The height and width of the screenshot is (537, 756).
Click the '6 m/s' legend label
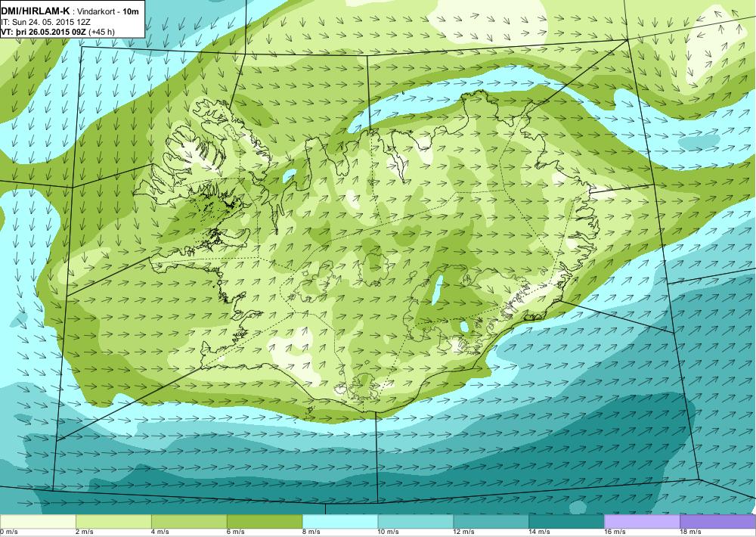(236, 532)
